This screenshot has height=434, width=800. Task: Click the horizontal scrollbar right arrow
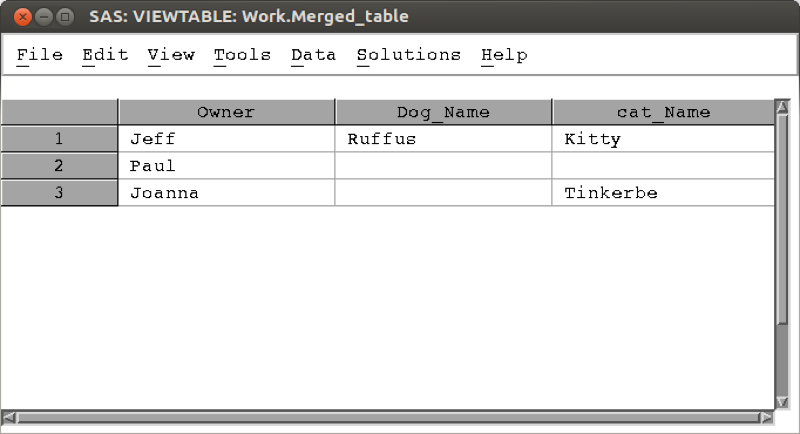click(x=767, y=417)
